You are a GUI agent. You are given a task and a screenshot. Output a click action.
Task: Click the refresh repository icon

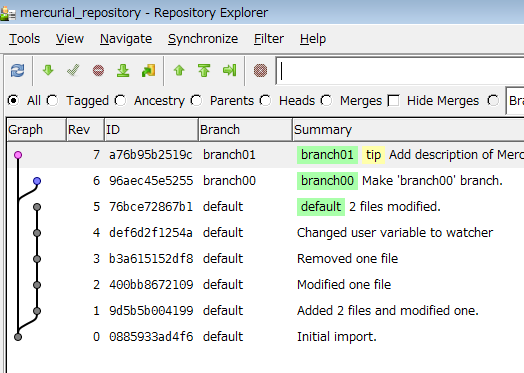(x=17, y=71)
